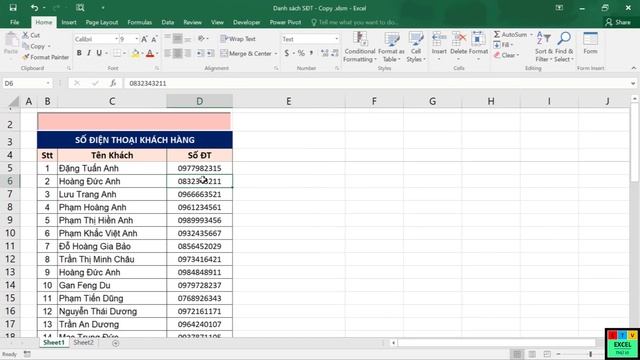Click the Insert Function fx button
Image resolution: width=640 pixels, height=360 pixels.
coord(113,83)
